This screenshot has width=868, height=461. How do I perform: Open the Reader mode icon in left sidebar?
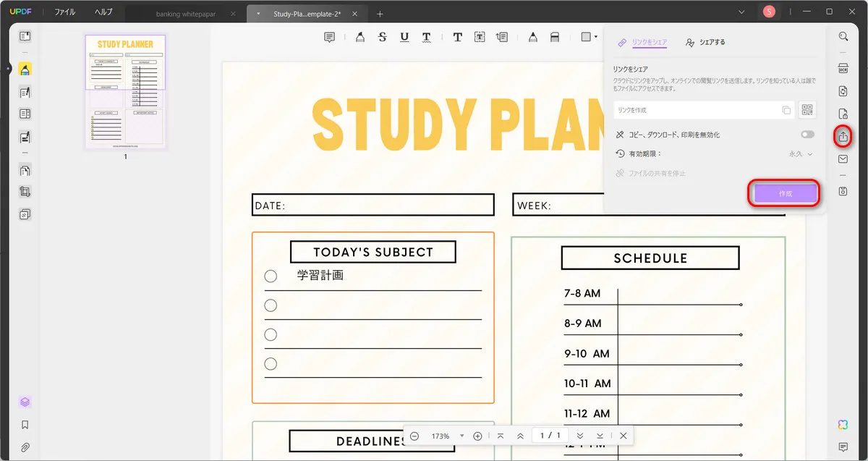[25, 36]
